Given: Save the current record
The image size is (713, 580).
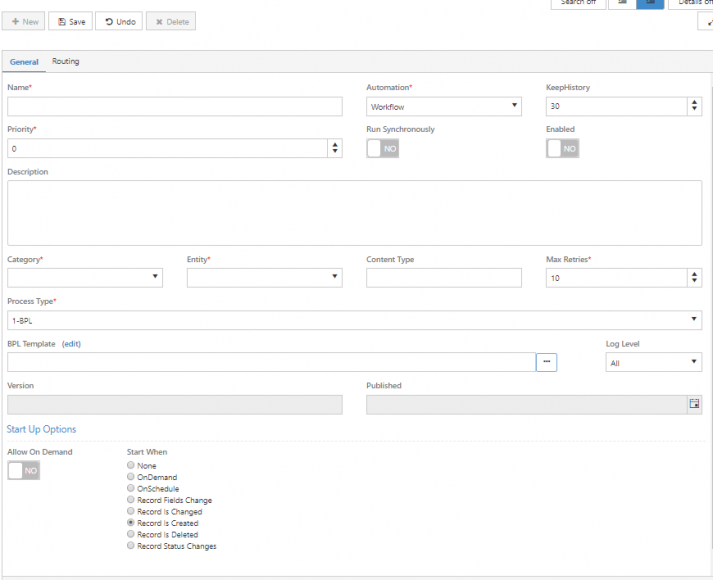Looking at the screenshot, I should point(70,21).
